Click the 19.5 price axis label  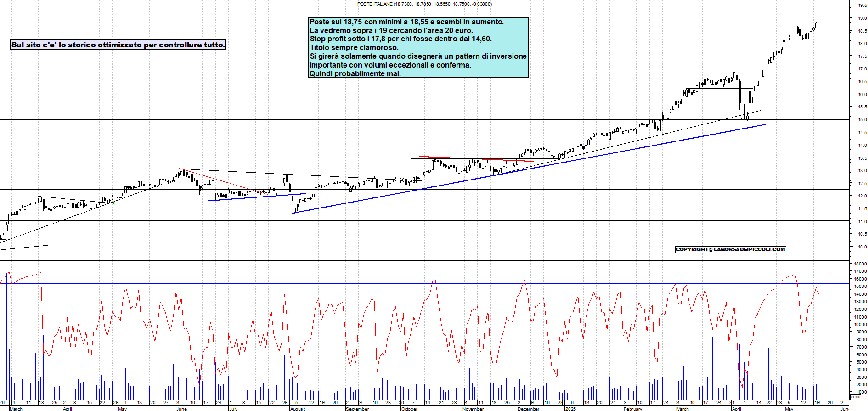[862, 6]
